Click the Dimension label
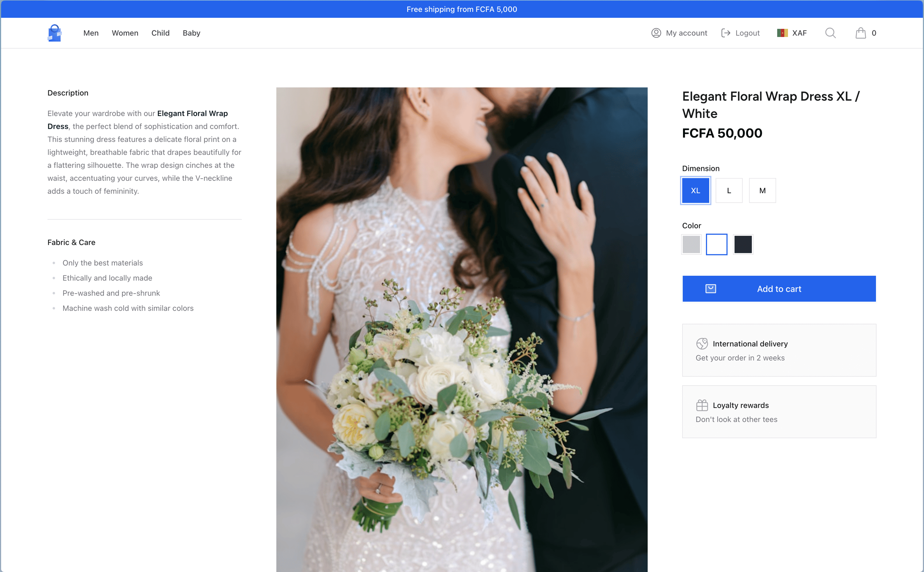The width and height of the screenshot is (924, 572). click(x=701, y=168)
